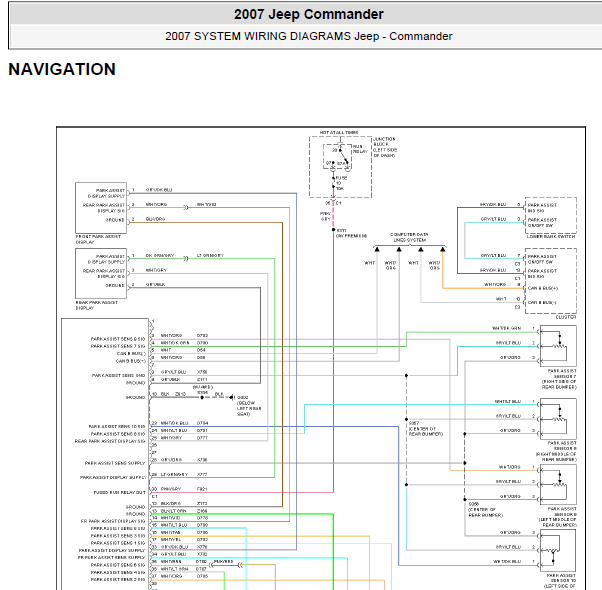Click 'LT GRN/GRY' label beside rear park assist display
This screenshot has width=602, height=590.
point(210,256)
